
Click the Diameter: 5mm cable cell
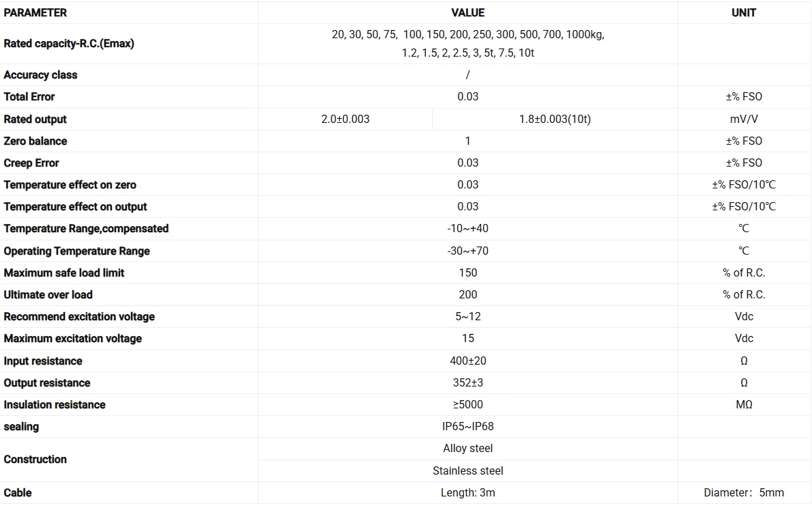tap(744, 493)
